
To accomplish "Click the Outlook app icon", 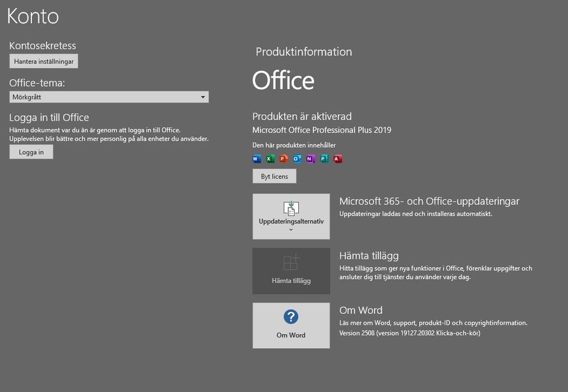I will tap(297, 158).
